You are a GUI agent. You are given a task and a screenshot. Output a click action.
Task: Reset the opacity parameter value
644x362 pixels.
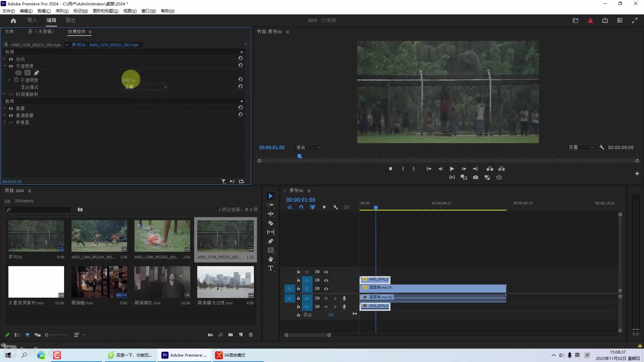point(240,79)
